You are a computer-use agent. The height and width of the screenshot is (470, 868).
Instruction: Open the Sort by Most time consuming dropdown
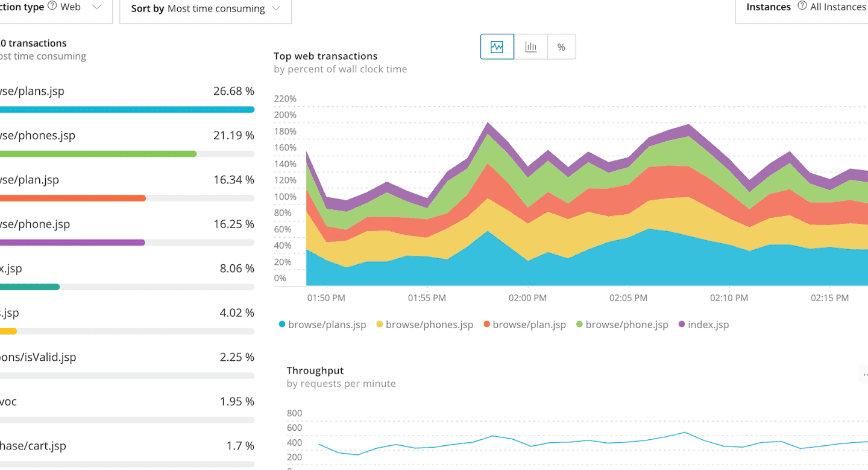pyautogui.click(x=206, y=9)
